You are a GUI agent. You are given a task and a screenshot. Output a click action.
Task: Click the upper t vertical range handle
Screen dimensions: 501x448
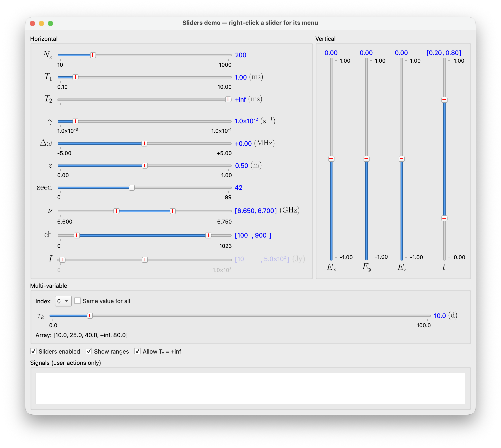click(x=444, y=100)
